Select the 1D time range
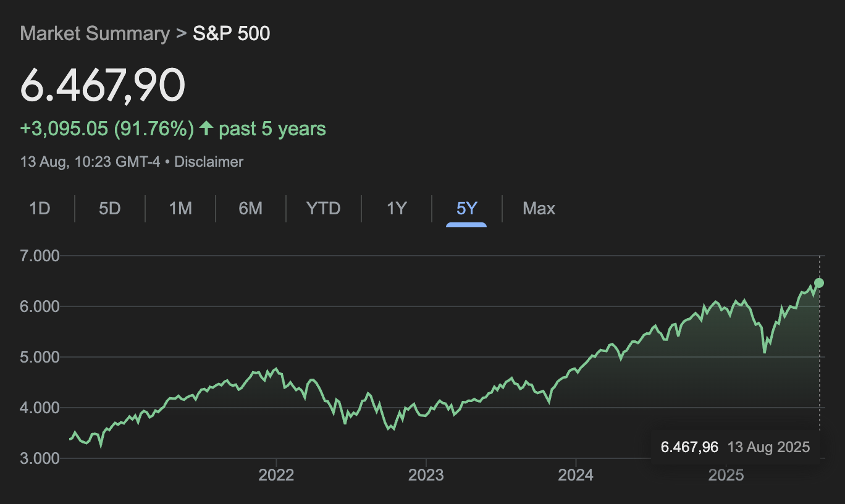Screen dimensions: 845x504 coord(39,208)
